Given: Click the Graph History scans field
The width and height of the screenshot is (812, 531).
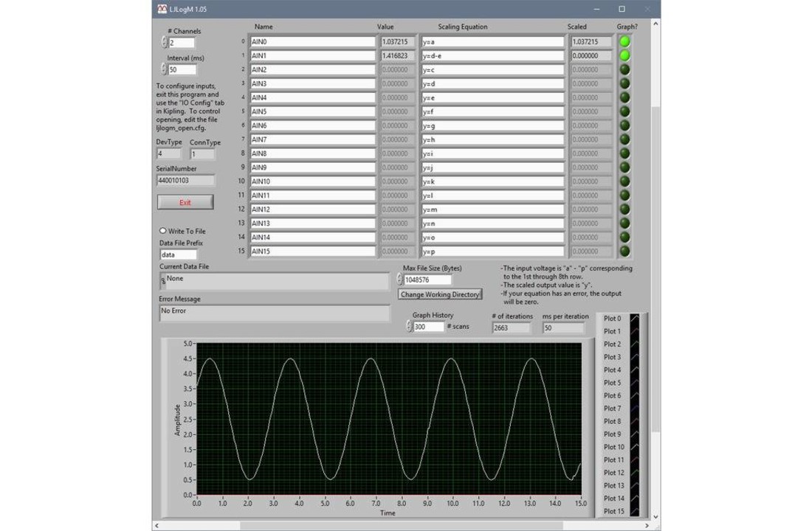Looking at the screenshot, I should 429,327.
